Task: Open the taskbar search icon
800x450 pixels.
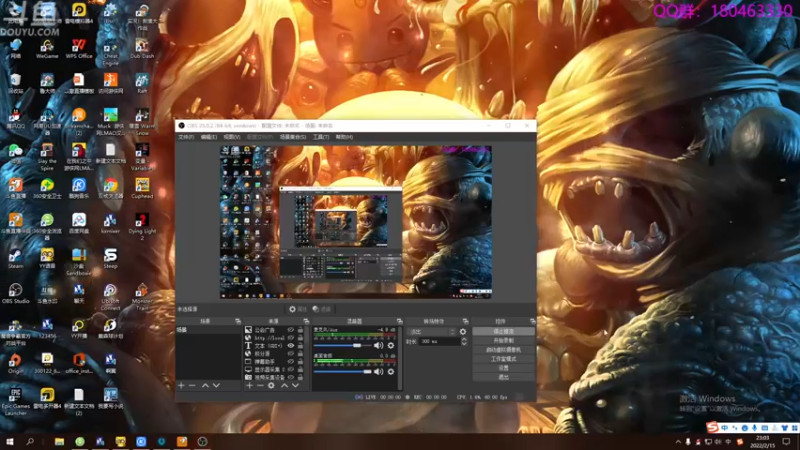Action: point(30,441)
